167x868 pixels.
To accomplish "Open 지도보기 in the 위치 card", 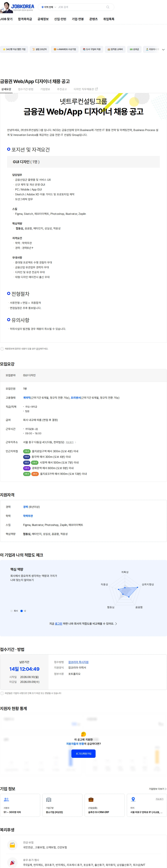I will (159, 799).
